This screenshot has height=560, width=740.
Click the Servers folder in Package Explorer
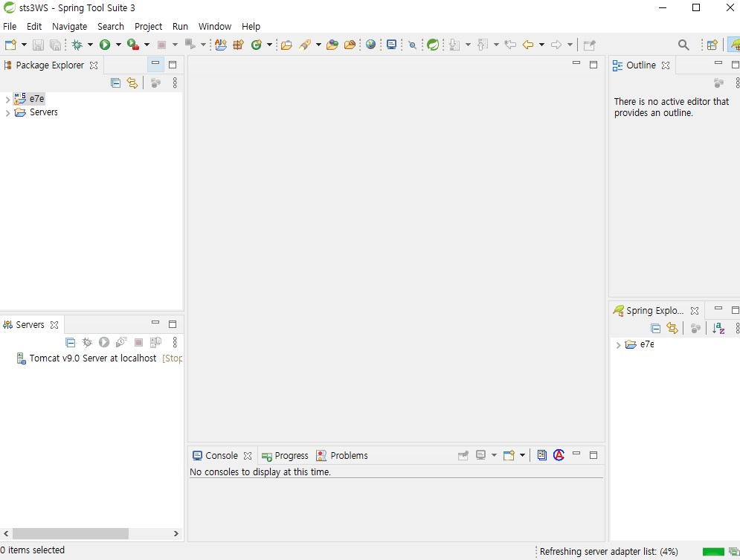pyautogui.click(x=36, y=112)
